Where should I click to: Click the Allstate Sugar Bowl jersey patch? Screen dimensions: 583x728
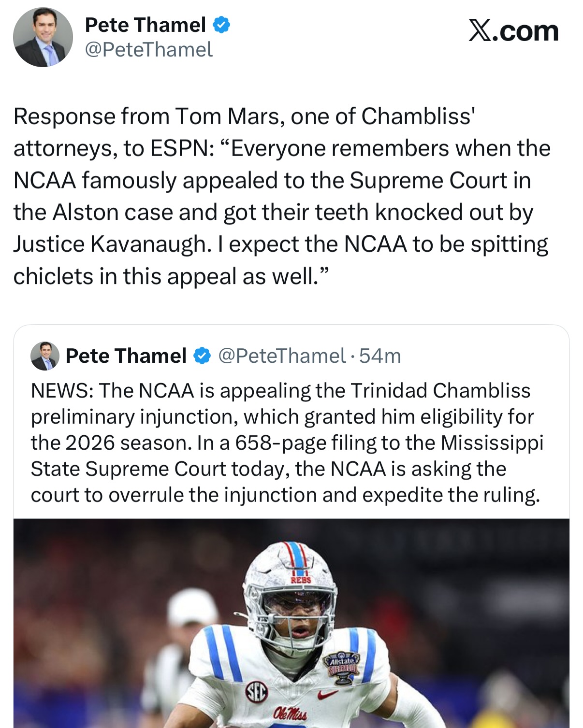coord(342,667)
